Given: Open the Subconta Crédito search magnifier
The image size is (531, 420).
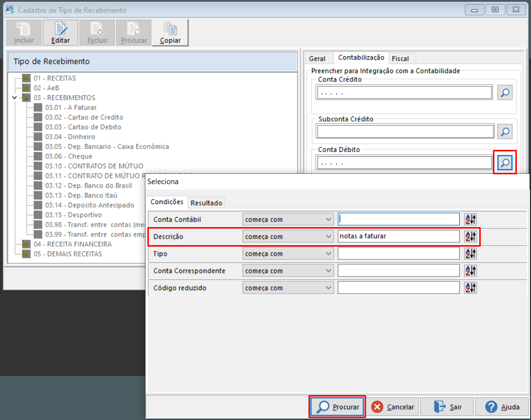Looking at the screenshot, I should pyautogui.click(x=505, y=131).
